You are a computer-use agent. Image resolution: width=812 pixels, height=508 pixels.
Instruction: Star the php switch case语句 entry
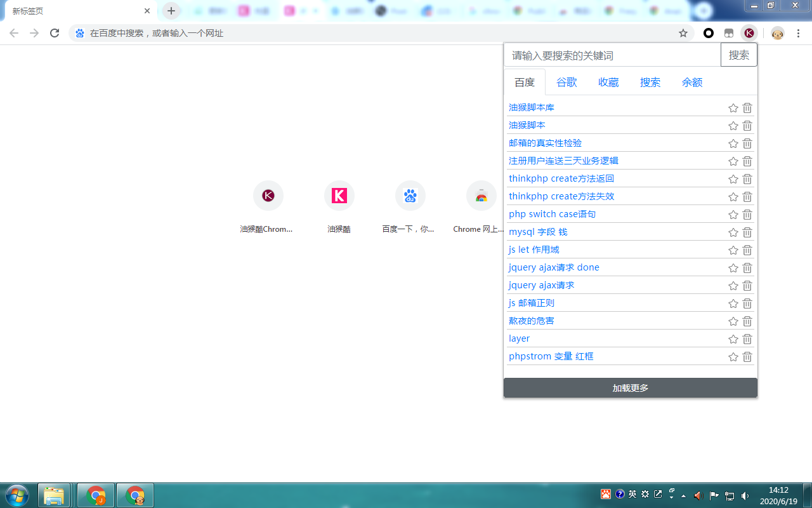(733, 215)
